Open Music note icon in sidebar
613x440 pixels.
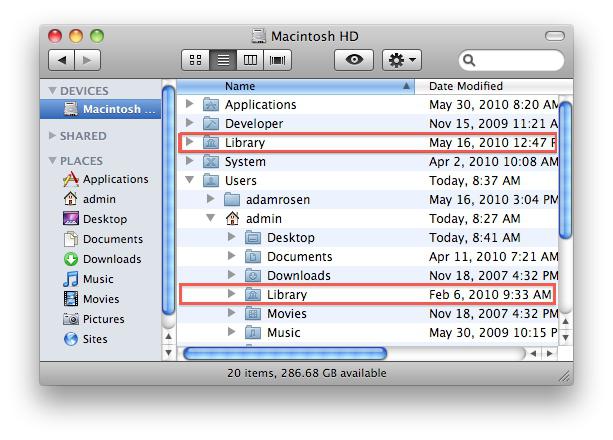71,279
